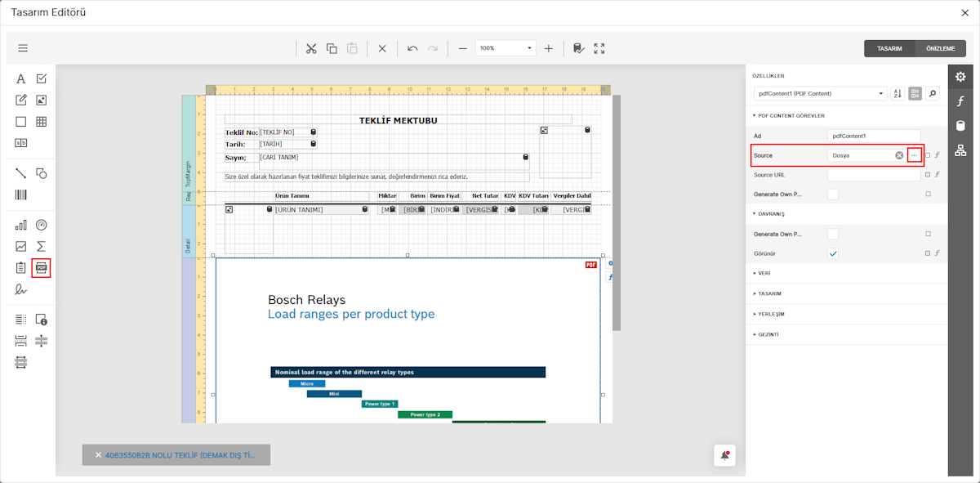Select the Sigma cross tab toolbox control
The height and width of the screenshot is (483, 980).
42,246
